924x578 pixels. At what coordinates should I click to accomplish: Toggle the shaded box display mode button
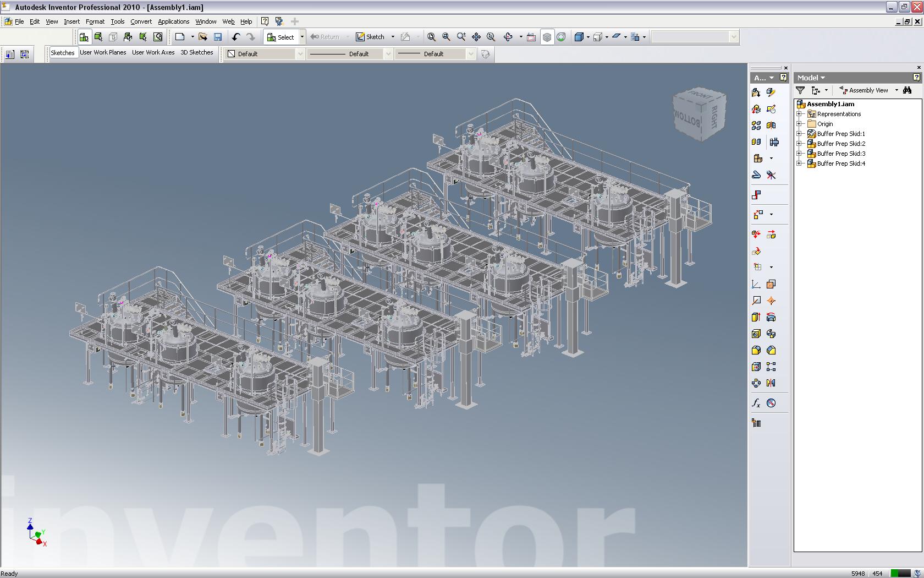(x=547, y=37)
